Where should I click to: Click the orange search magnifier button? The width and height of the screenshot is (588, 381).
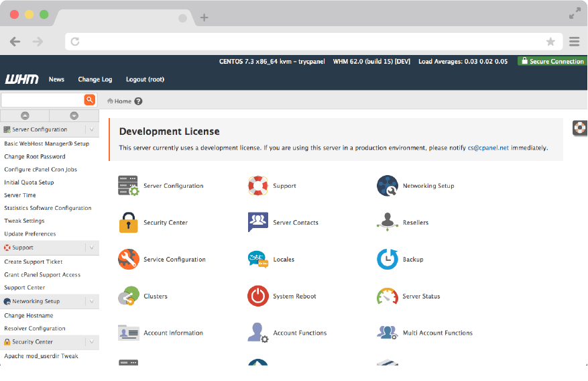point(90,100)
